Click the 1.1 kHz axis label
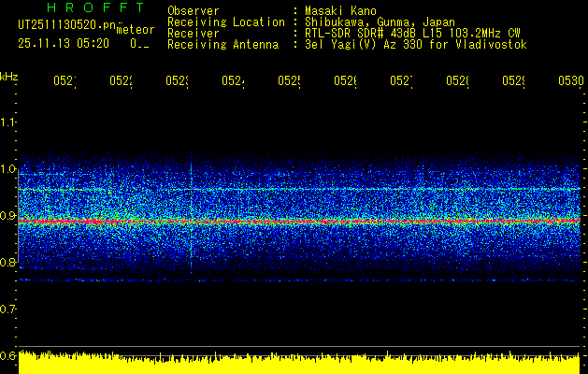 (x=7, y=122)
